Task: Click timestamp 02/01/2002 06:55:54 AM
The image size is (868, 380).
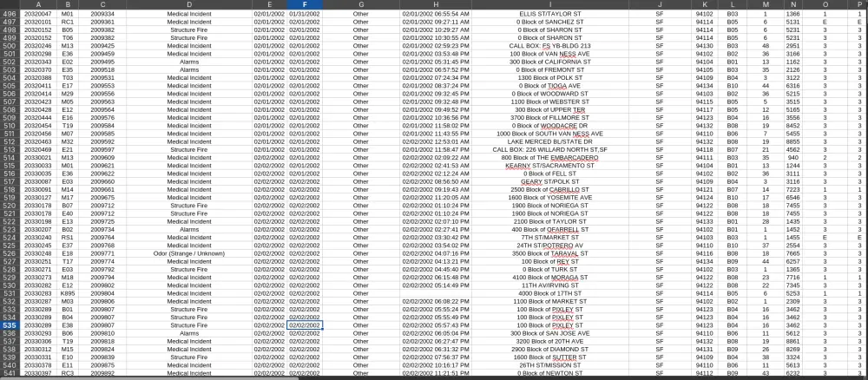Action: click(436, 14)
